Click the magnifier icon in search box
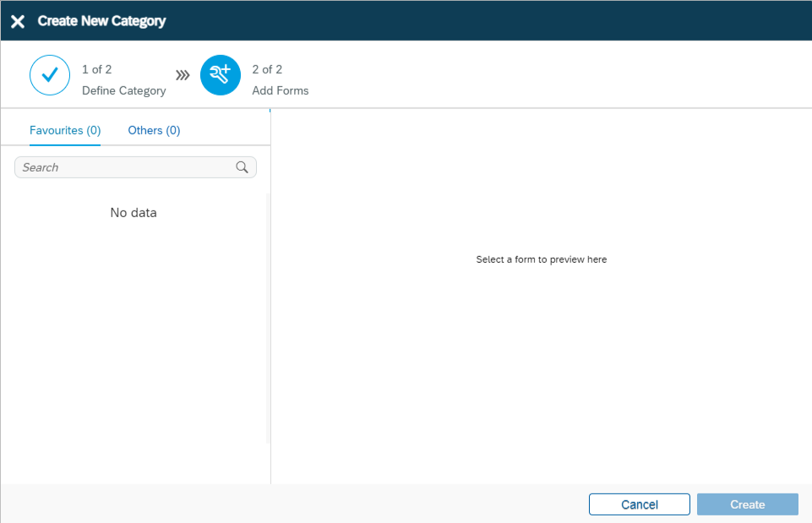 [x=243, y=167]
